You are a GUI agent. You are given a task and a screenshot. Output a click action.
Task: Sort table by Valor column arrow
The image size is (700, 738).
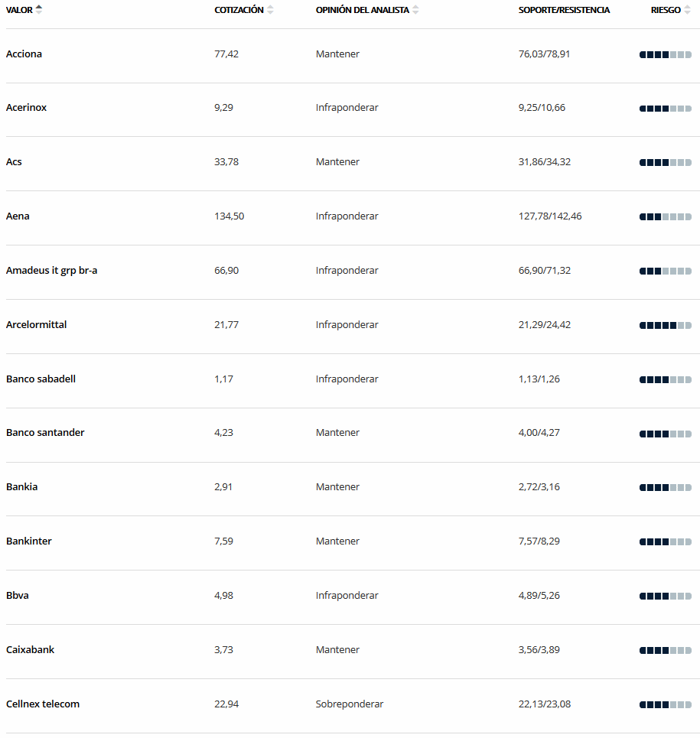pos(39,9)
